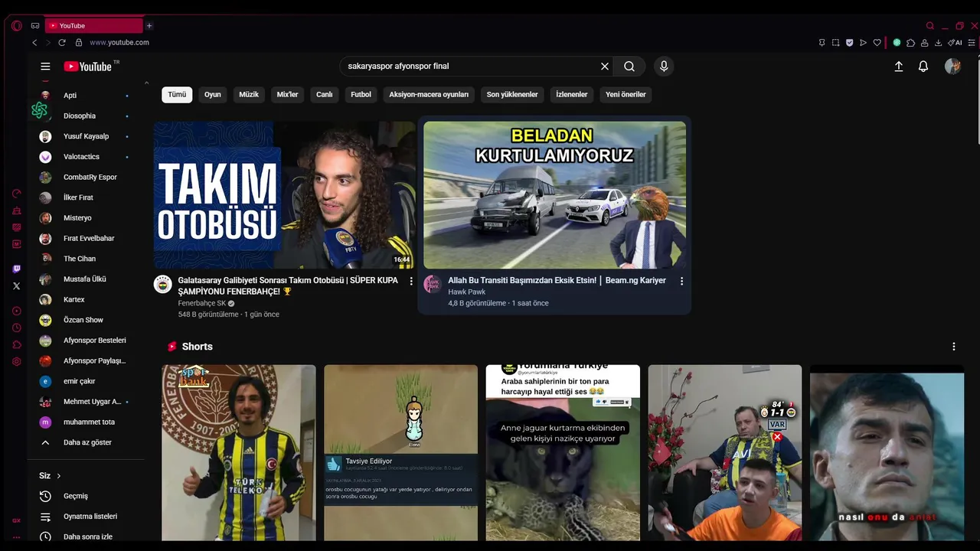Viewport: 980px width, 551px height.
Task: Go back with the browser back arrow
Action: 34,43
